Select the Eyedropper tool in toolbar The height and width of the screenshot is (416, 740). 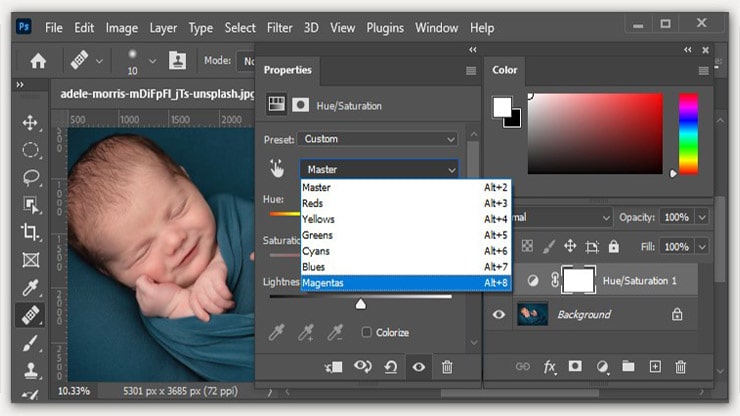click(x=30, y=287)
